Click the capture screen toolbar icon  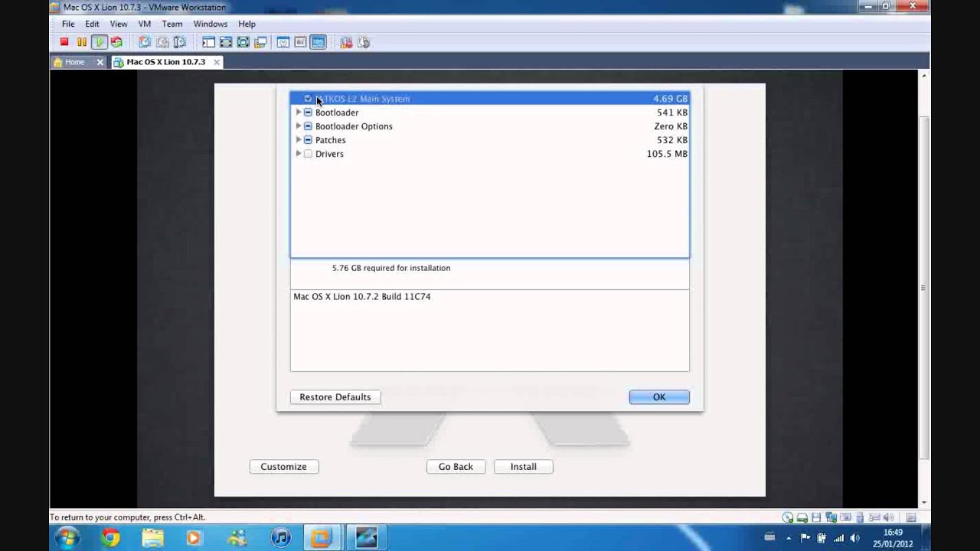(346, 42)
